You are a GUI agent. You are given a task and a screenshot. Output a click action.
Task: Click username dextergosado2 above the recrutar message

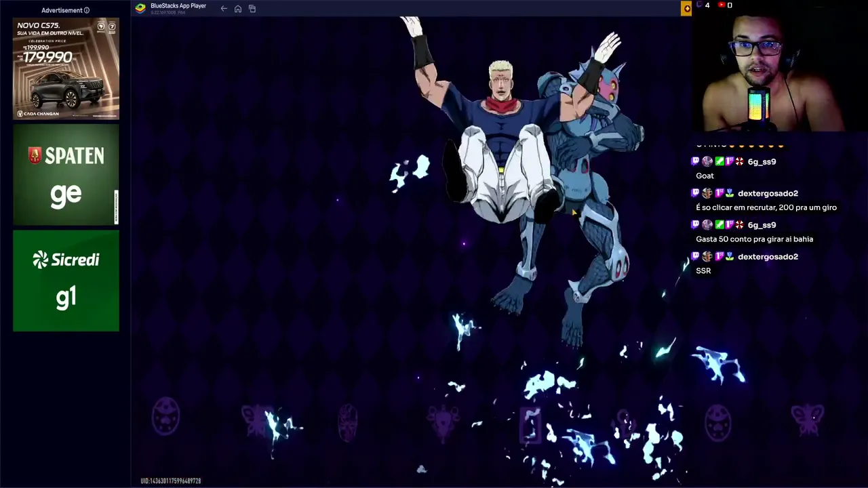(768, 193)
